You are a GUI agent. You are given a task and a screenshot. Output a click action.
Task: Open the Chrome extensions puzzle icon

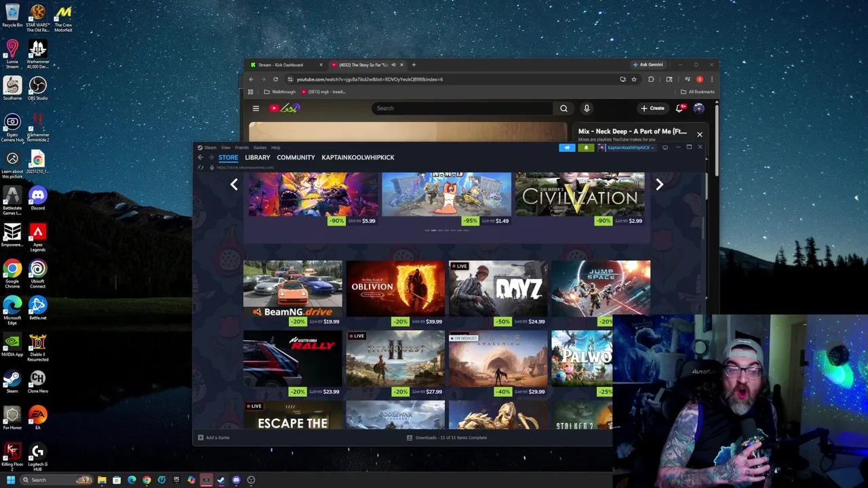pos(651,79)
